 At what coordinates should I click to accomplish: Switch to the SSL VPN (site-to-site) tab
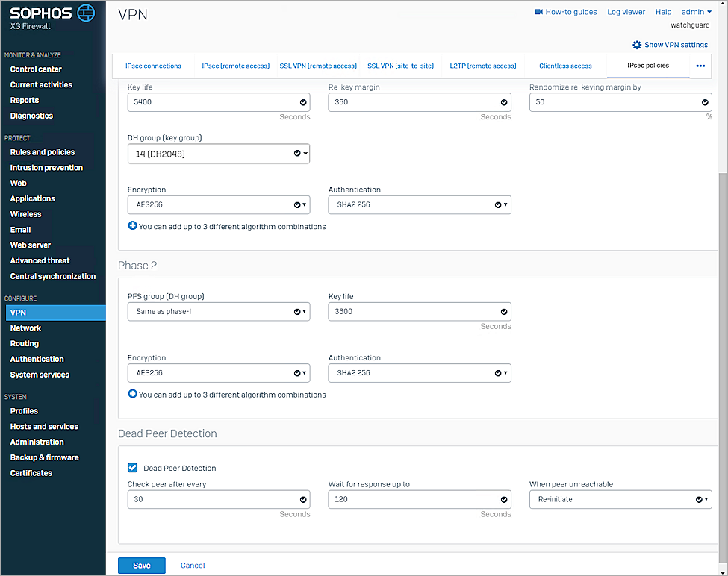pos(400,66)
